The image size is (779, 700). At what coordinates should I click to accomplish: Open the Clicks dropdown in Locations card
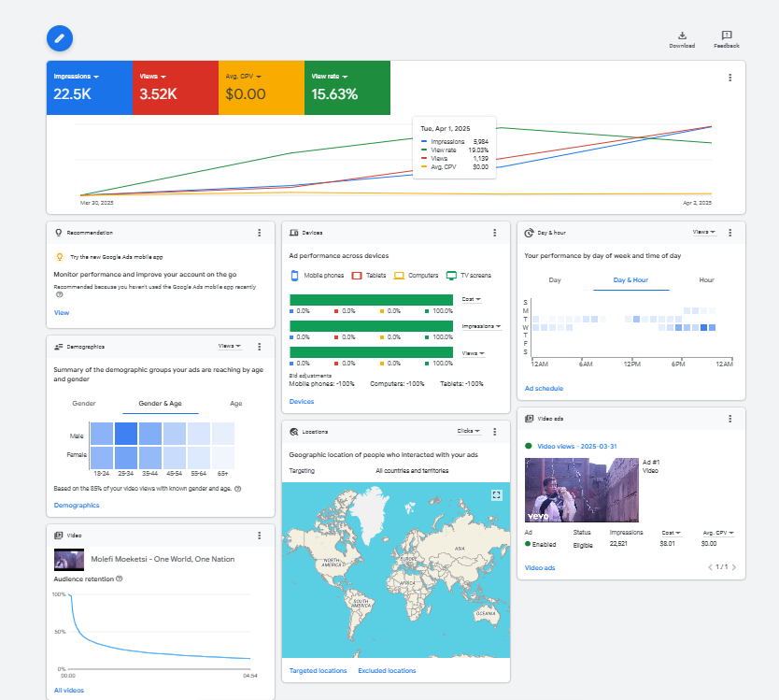point(468,432)
